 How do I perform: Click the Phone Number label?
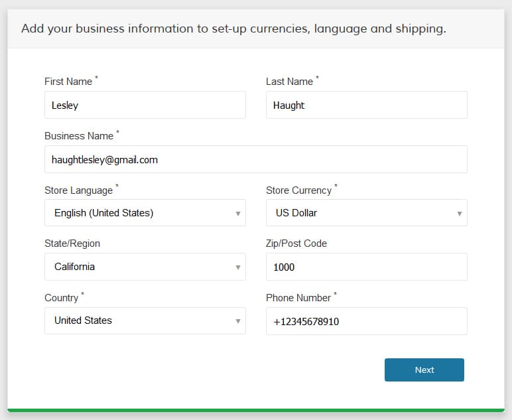pos(298,297)
